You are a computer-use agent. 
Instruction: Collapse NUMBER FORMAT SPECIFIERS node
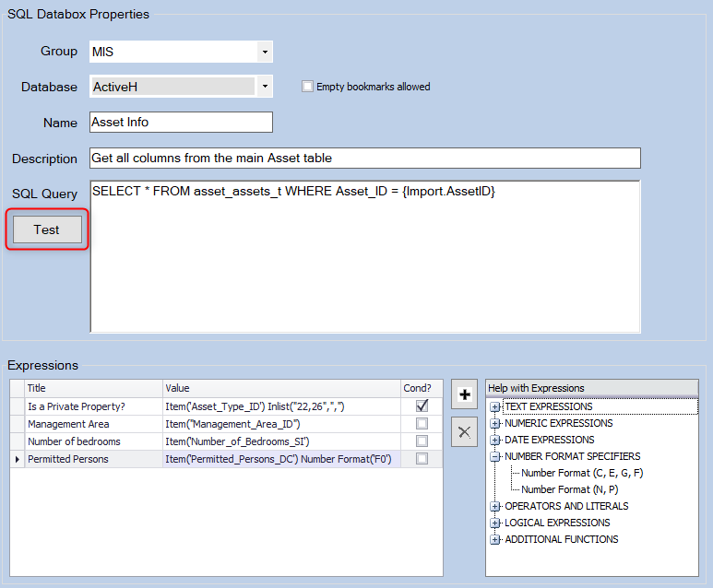(x=495, y=456)
